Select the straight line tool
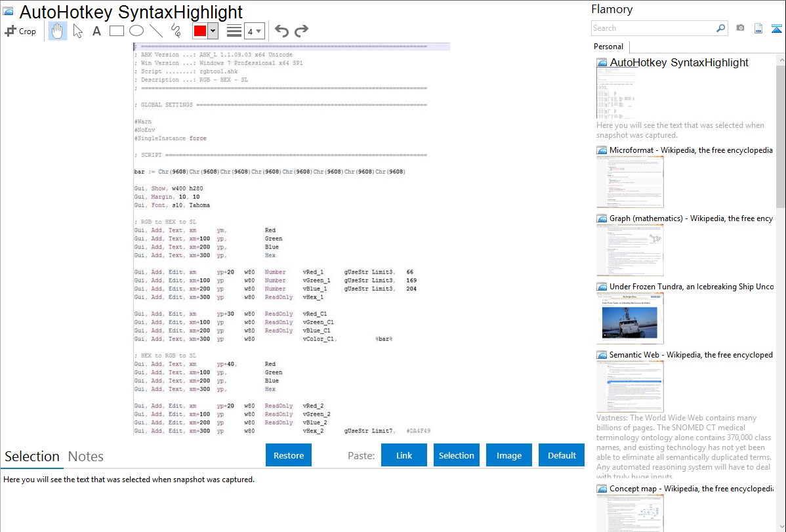This screenshot has height=532, width=786. (156, 31)
